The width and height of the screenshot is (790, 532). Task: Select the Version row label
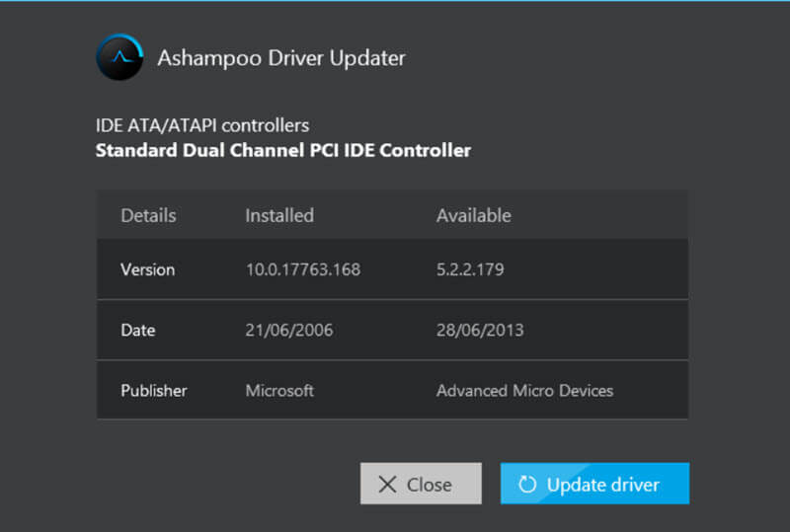point(147,269)
